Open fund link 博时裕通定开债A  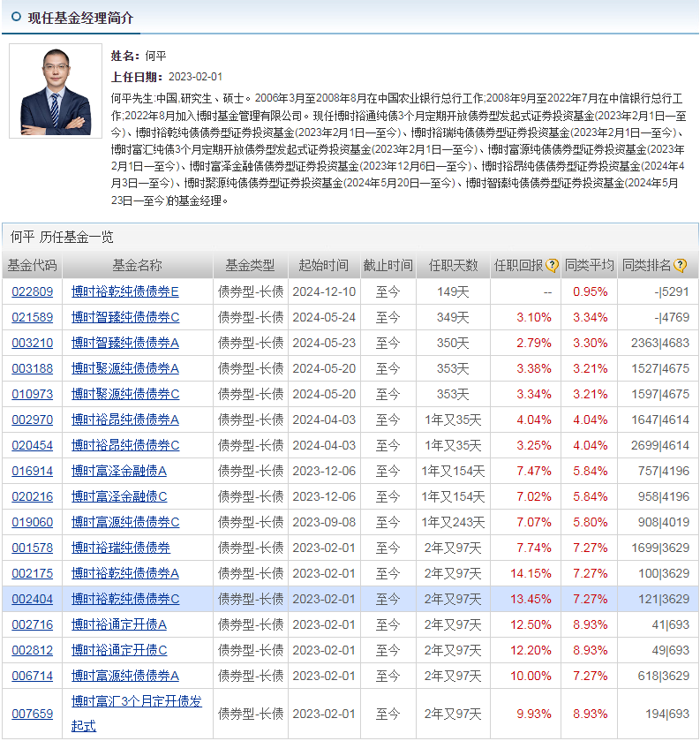(x=119, y=624)
